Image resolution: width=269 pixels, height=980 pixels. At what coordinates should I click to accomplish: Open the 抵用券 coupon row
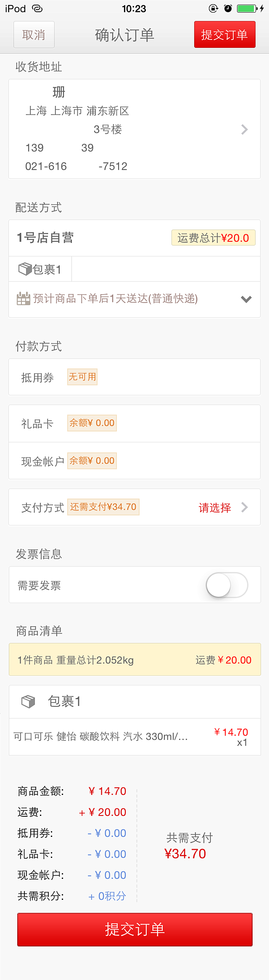[x=134, y=377]
